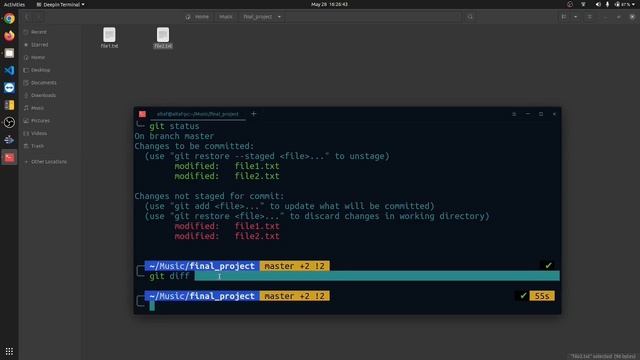Viewport: 640px width, 360px height.
Task: Click the '55s' duration badge
Action: click(x=542, y=296)
